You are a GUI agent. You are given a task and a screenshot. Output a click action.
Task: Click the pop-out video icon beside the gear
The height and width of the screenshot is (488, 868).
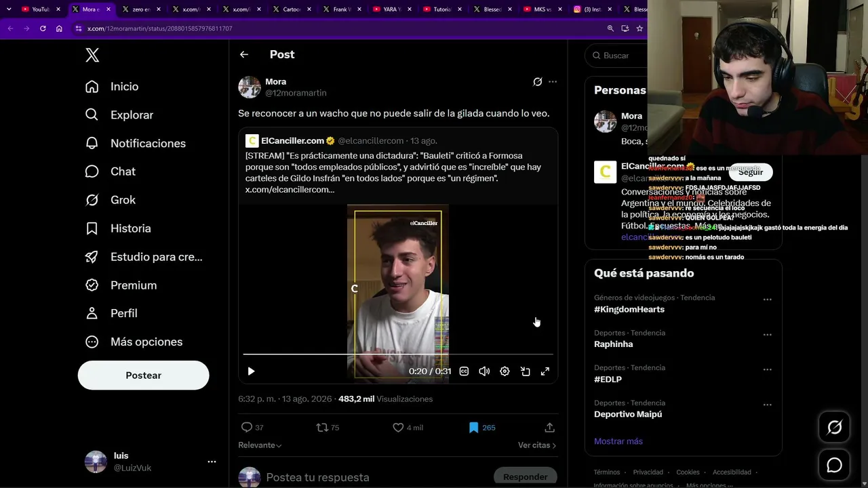tap(525, 371)
